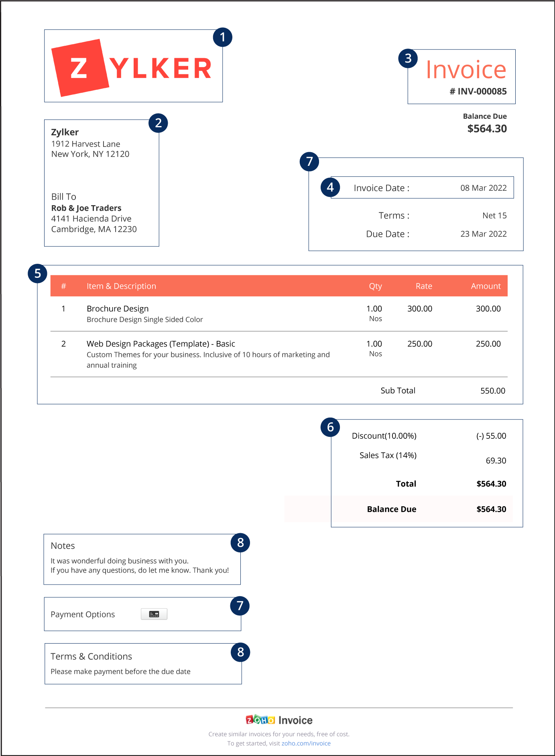This screenshot has height=756, width=555.
Task: Select the Web Design Packages line item
Action: (161, 344)
